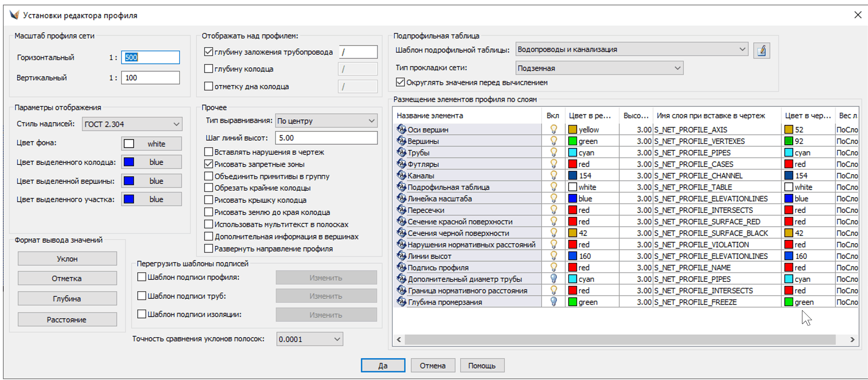Toggle the light bulb for the Трубы row
The height and width of the screenshot is (380, 868).
(553, 152)
